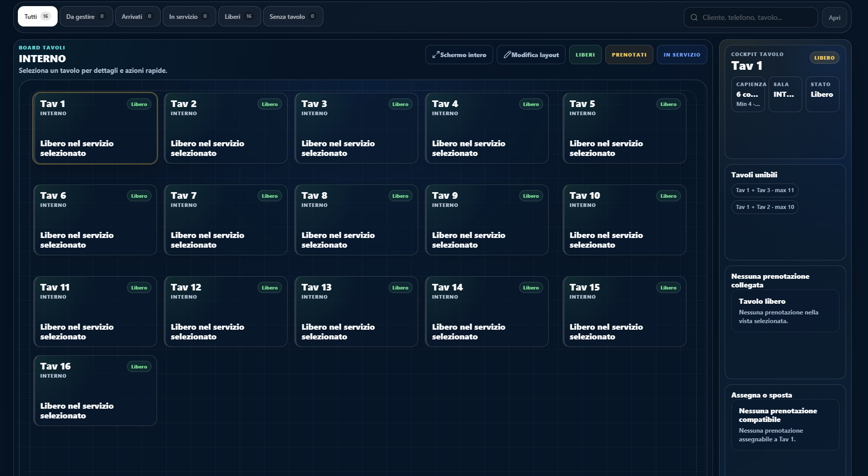Viewport: 868px width, 476px height.
Task: Open the Senza tavolo tab
Action: click(293, 16)
